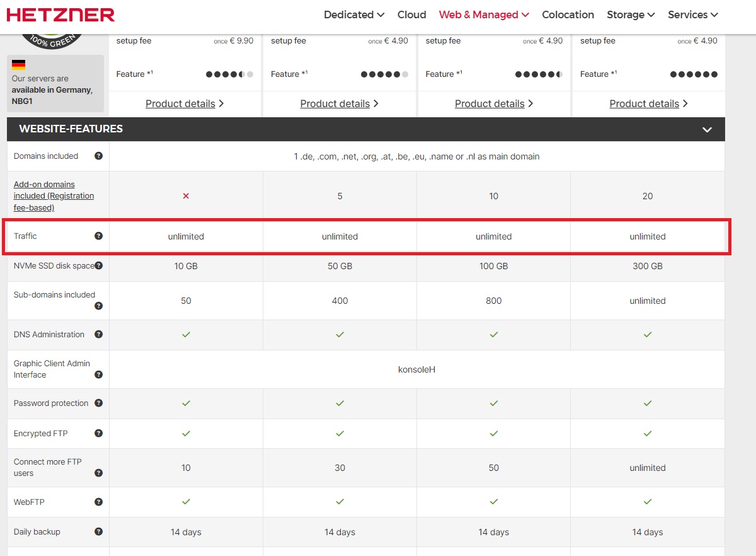Open help icon beside Traffic
The image size is (756, 556).
[98, 236]
